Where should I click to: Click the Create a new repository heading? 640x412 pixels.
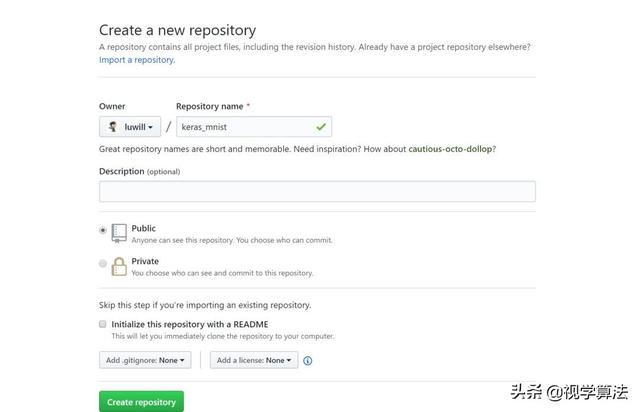coord(178,30)
